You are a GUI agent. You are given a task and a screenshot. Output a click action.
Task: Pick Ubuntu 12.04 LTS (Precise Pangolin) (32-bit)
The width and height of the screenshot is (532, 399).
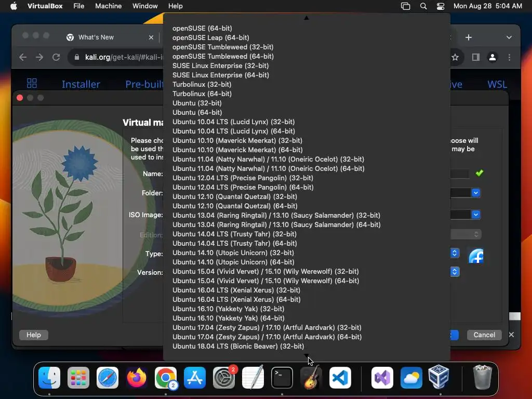(x=243, y=178)
